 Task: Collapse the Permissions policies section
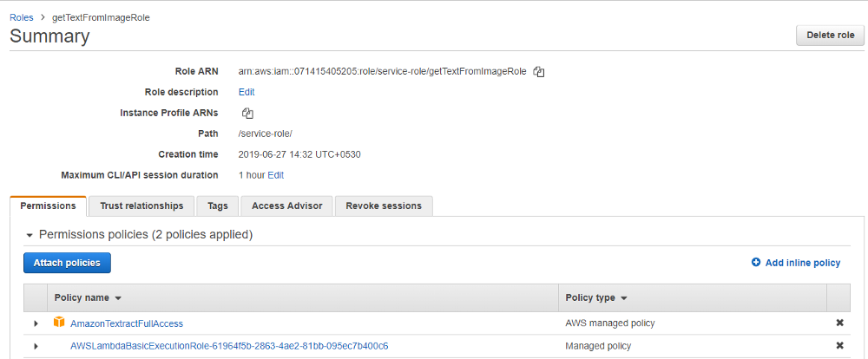(30, 235)
